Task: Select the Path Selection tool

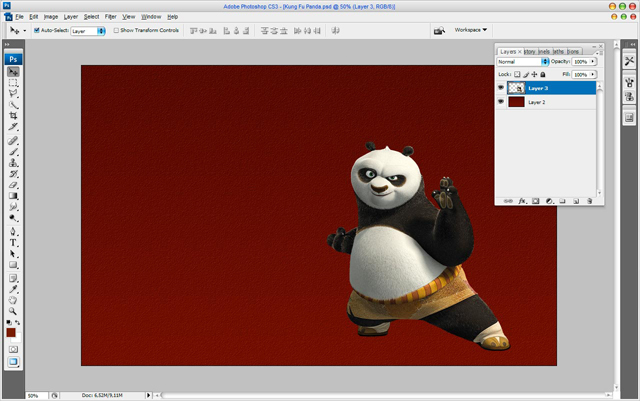Action: (x=13, y=254)
